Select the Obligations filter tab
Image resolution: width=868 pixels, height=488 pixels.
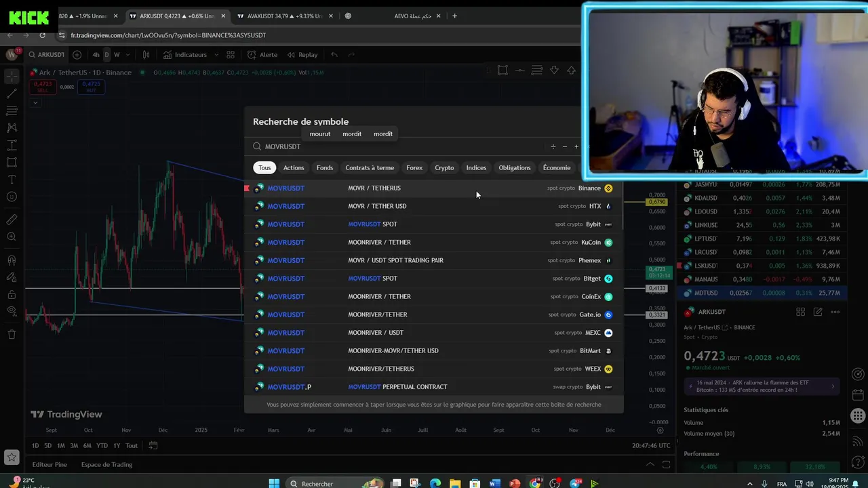pyautogui.click(x=515, y=167)
